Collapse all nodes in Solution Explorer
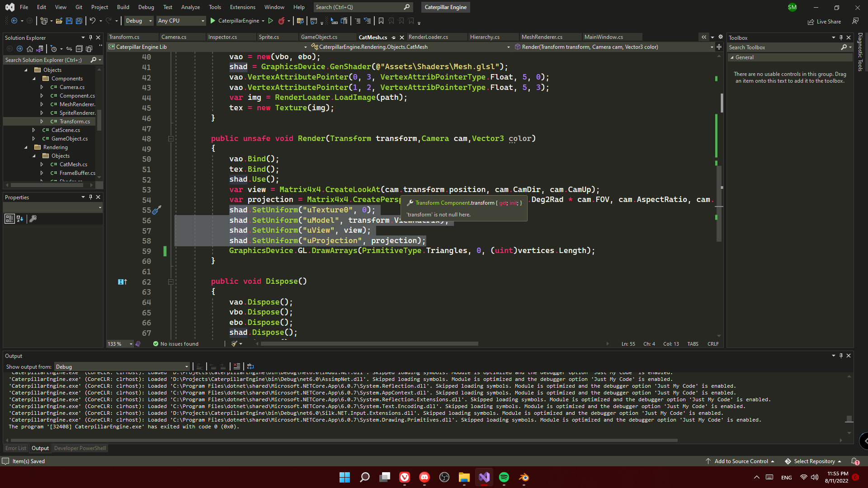Image resolution: width=868 pixels, height=488 pixels. (x=79, y=49)
